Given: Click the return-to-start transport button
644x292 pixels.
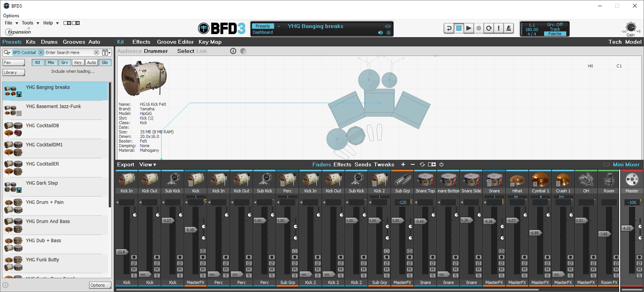Looking at the screenshot, I should pos(449,28).
